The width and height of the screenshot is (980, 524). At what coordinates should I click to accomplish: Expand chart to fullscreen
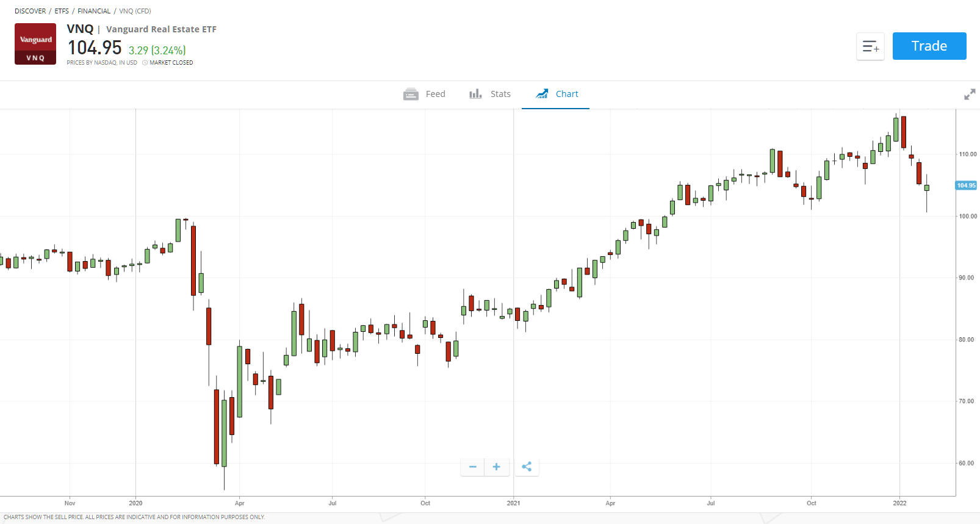click(969, 95)
